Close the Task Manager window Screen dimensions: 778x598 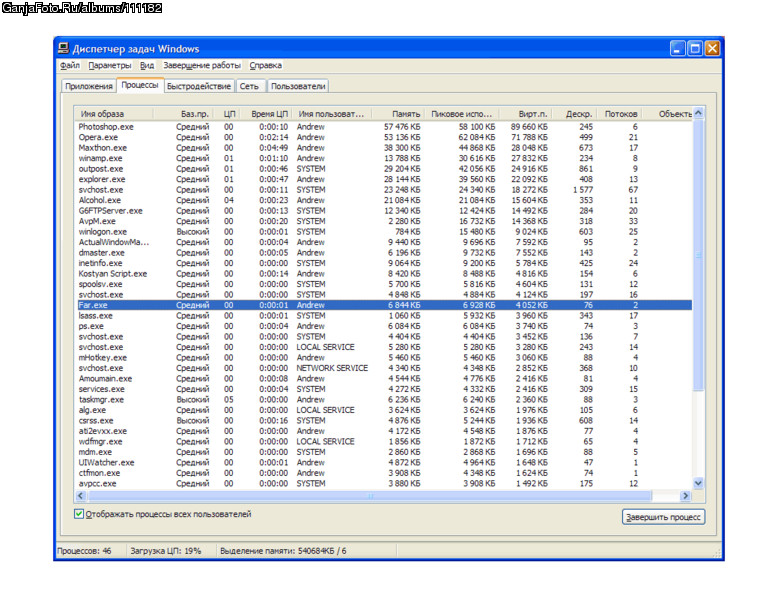pyautogui.click(x=712, y=48)
